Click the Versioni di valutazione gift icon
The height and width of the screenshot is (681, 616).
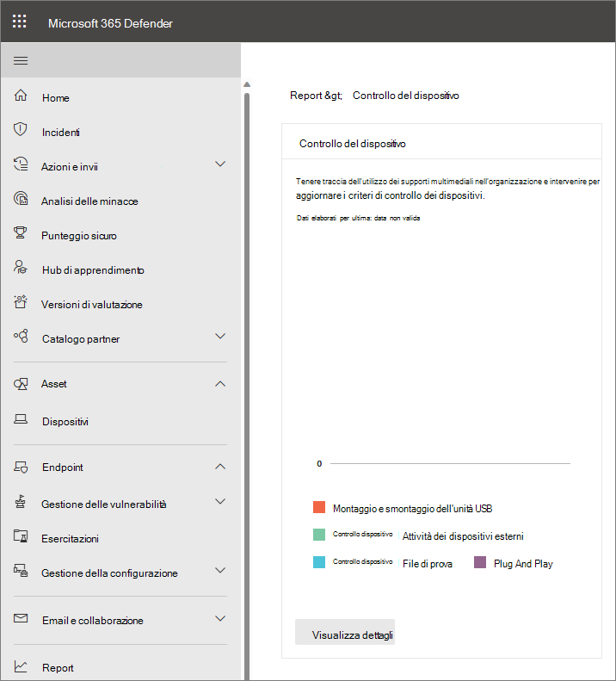tap(21, 301)
